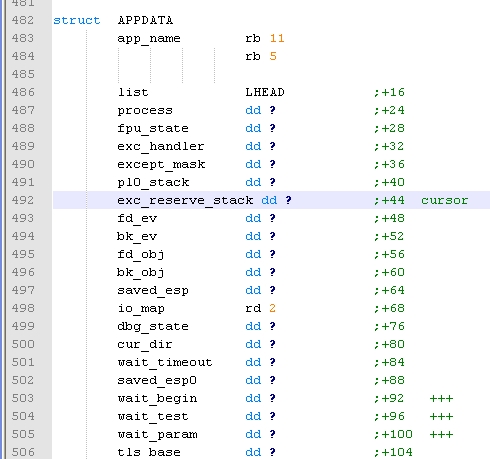
Task: Click the ;+76 offset comment
Action: pos(389,326)
